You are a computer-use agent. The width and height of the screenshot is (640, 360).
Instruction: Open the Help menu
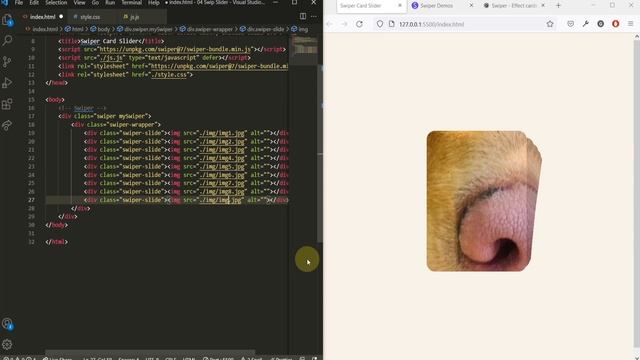pos(153,2)
